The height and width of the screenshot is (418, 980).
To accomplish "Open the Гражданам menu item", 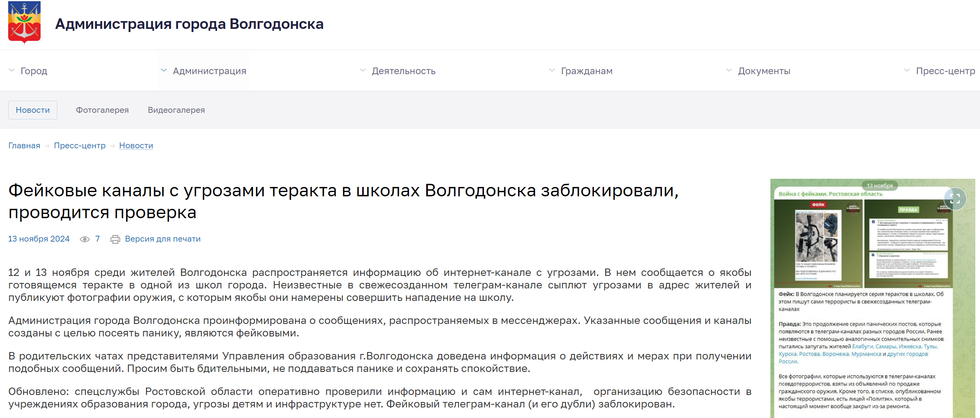I will pyautogui.click(x=587, y=71).
